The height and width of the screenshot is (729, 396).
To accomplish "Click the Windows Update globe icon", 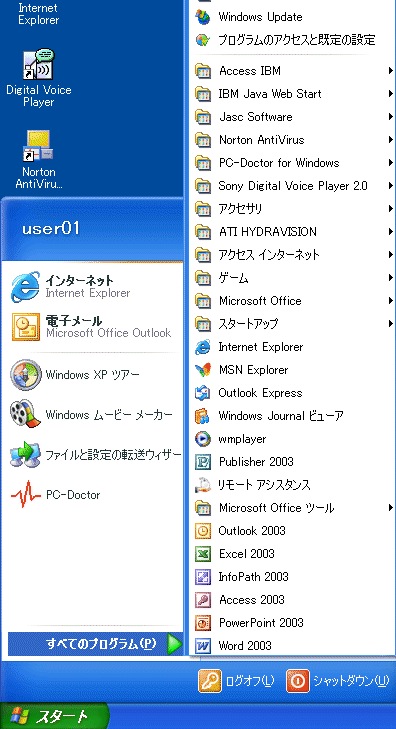I will click(x=203, y=17).
